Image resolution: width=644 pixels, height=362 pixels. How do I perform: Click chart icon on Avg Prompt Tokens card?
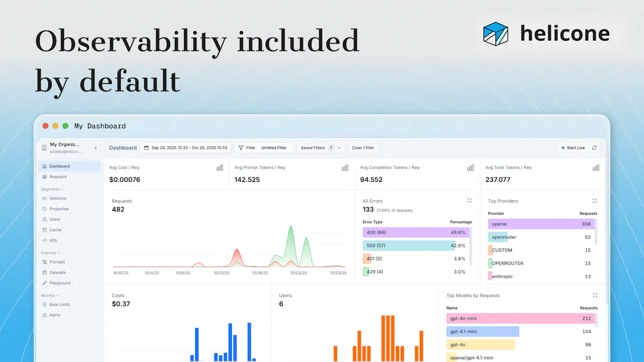pos(345,167)
